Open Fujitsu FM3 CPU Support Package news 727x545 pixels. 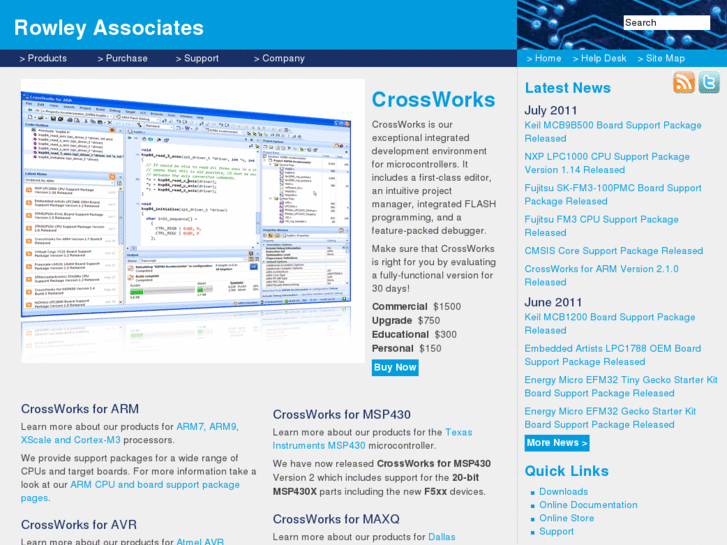tap(601, 226)
